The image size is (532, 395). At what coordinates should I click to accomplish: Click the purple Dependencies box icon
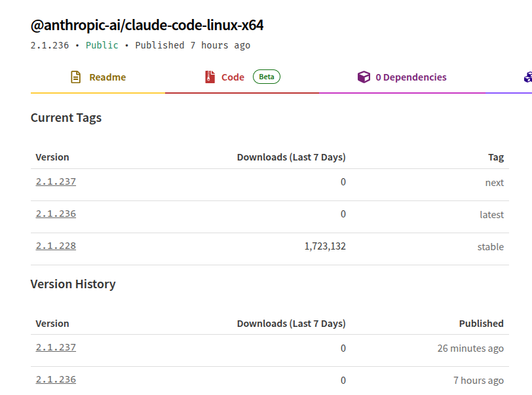click(x=364, y=77)
